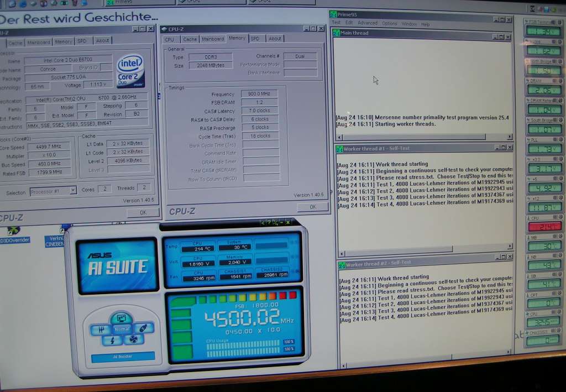Click the CPU fan 3246 rpm readout
Viewport: 566px width, 392px height.
click(198, 278)
